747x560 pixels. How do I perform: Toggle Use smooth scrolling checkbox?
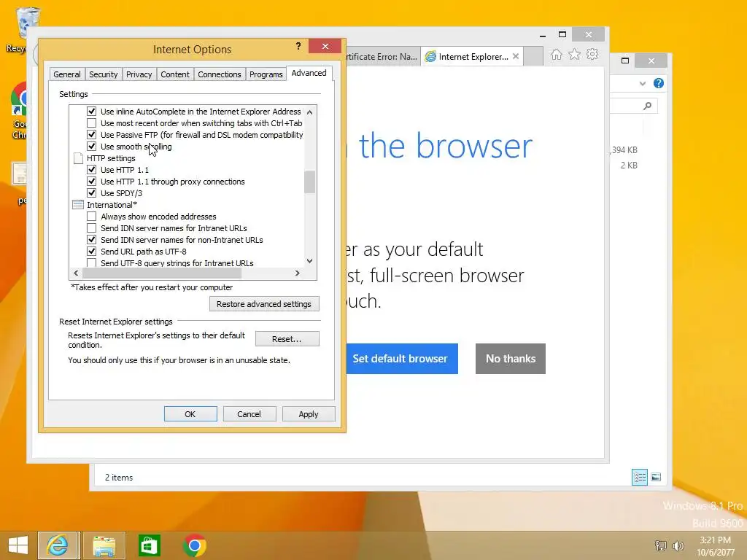coord(91,146)
